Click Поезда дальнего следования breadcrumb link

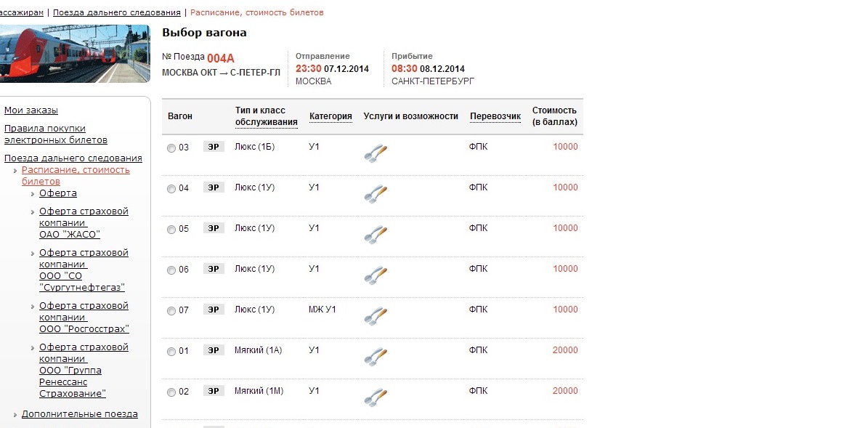point(117,12)
